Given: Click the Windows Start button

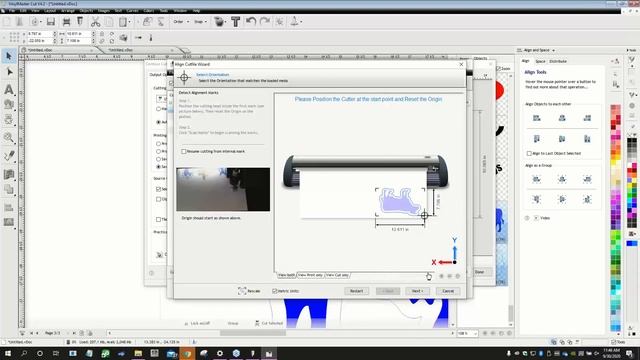Looking at the screenshot, I should pos(8,353).
